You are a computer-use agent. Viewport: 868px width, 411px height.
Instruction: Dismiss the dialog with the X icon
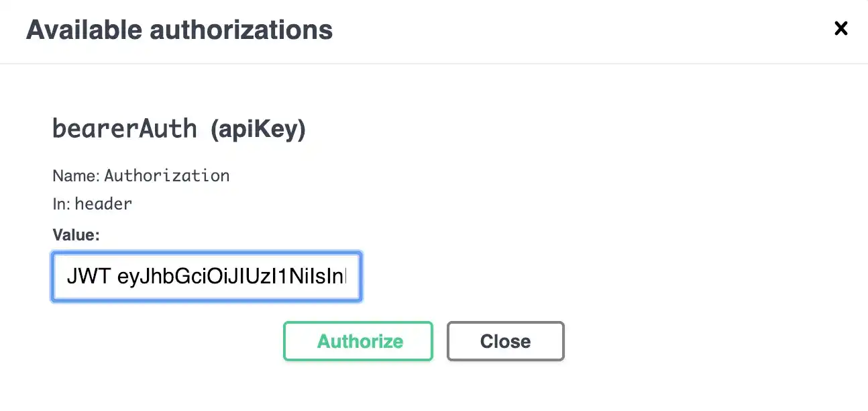tap(840, 28)
